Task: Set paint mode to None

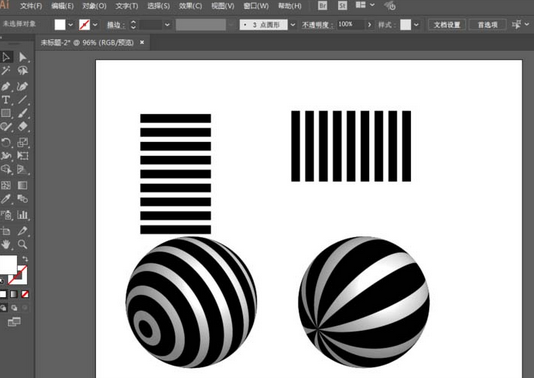Action: coord(25,294)
